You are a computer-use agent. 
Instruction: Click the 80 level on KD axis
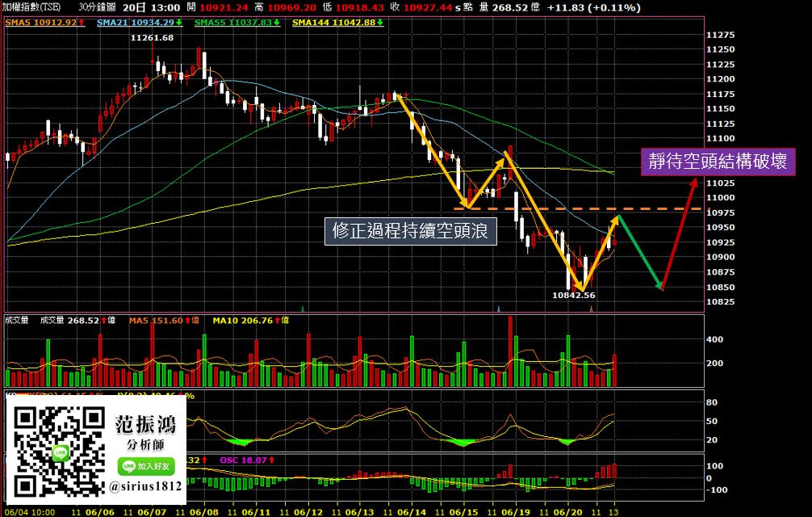click(x=712, y=402)
